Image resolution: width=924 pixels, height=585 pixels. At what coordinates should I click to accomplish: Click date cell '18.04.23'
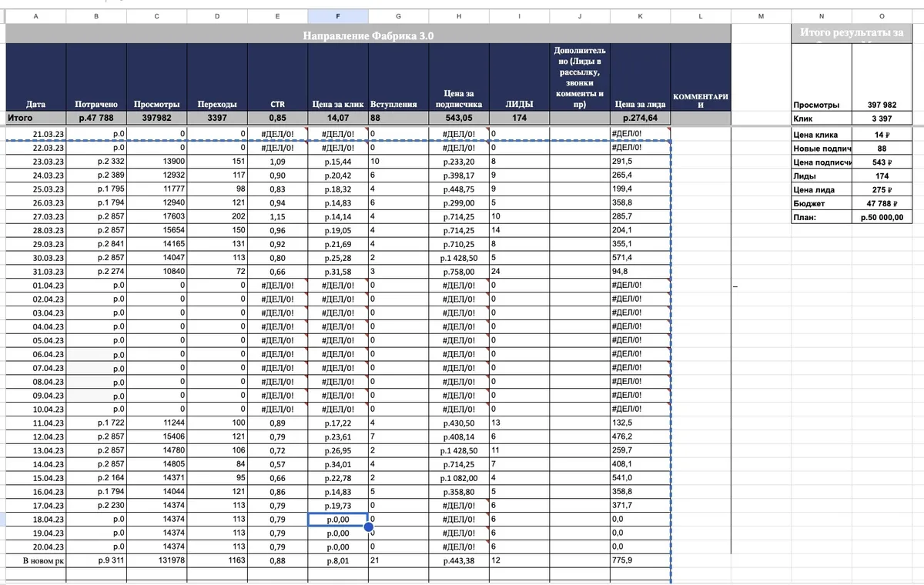(35, 520)
